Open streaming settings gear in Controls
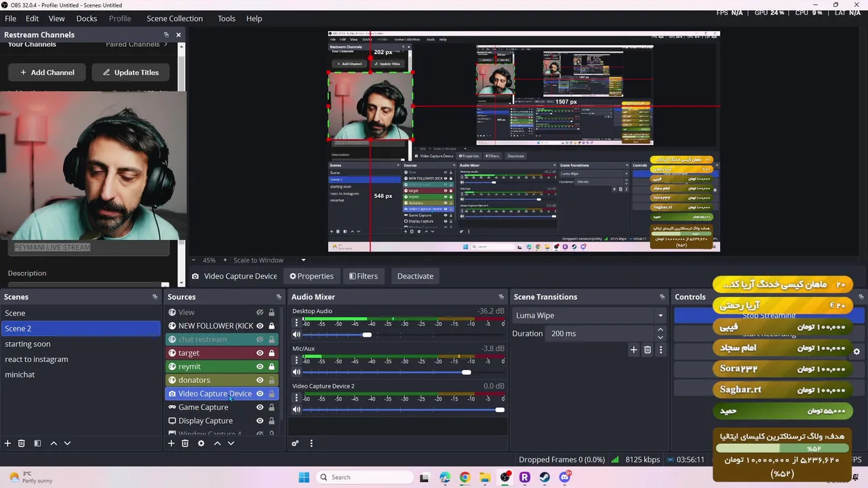 tap(856, 352)
